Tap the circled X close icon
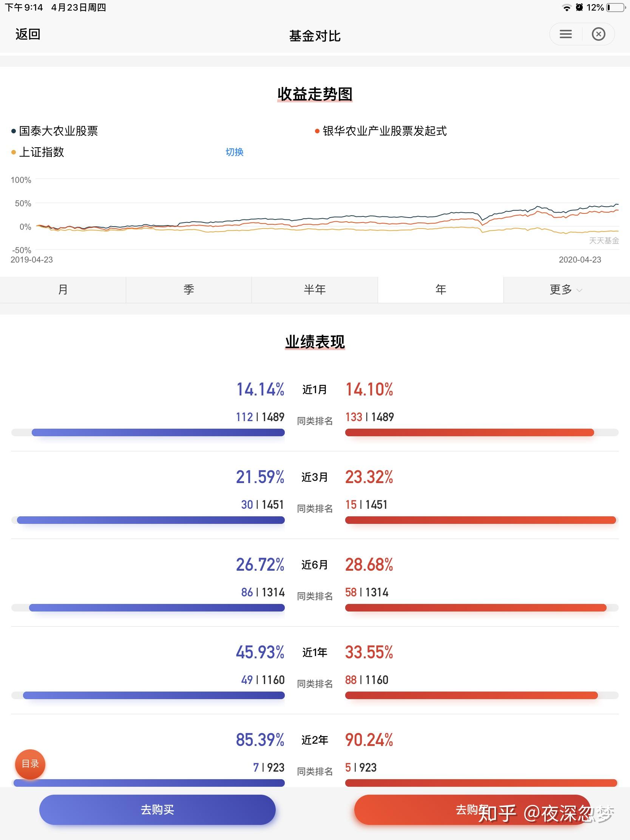Viewport: 630px width, 840px height. click(x=599, y=34)
